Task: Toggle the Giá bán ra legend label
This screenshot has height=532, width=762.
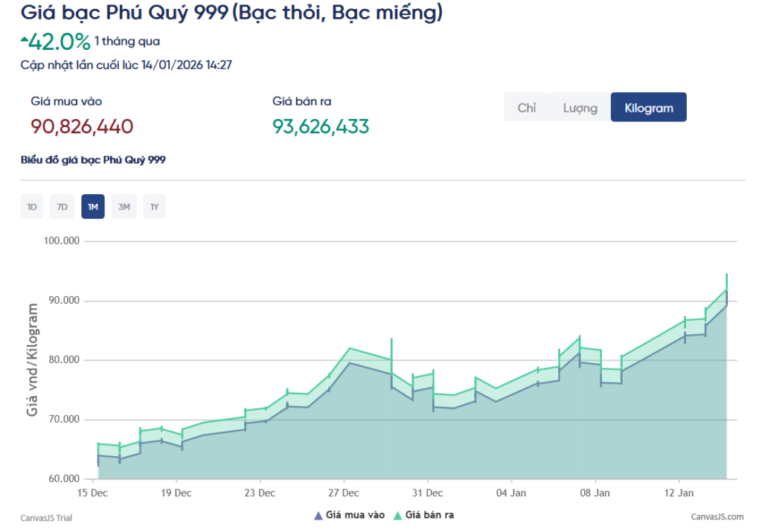Action: click(x=429, y=515)
